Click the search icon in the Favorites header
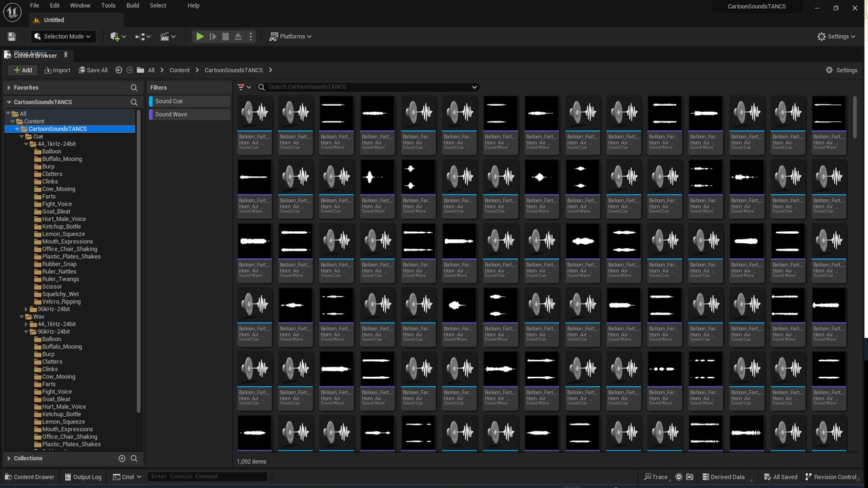This screenshot has height=488, width=868. pyautogui.click(x=134, y=87)
